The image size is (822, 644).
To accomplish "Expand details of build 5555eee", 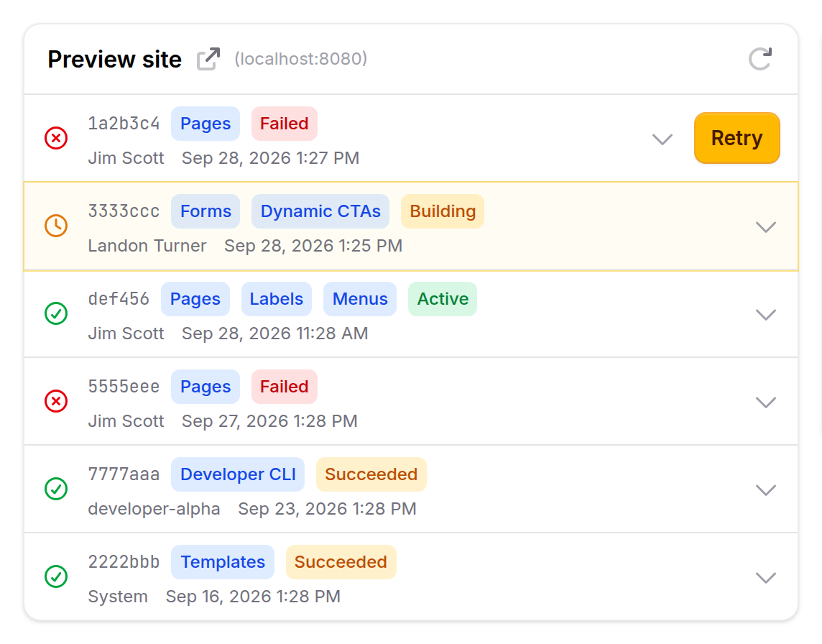I will 766,402.
